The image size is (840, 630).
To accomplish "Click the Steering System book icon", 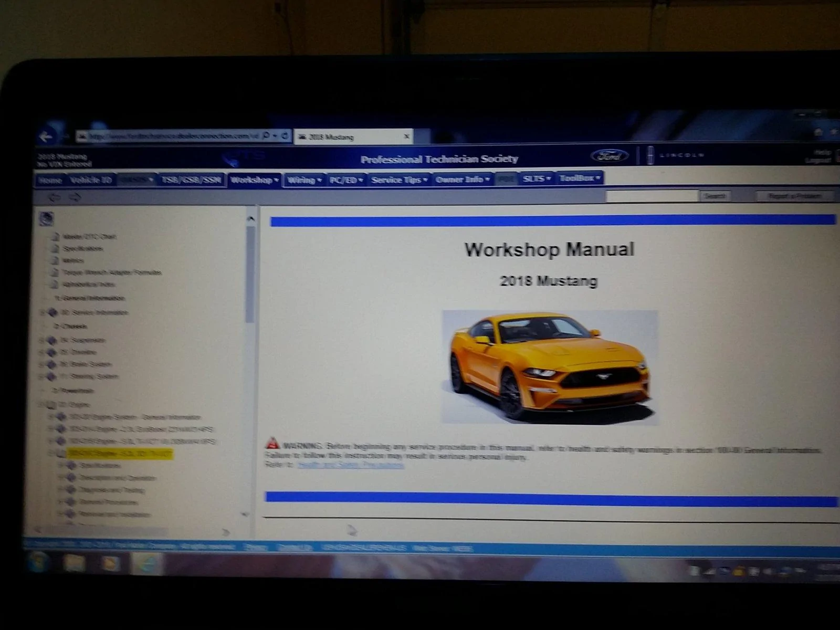I will click(51, 376).
